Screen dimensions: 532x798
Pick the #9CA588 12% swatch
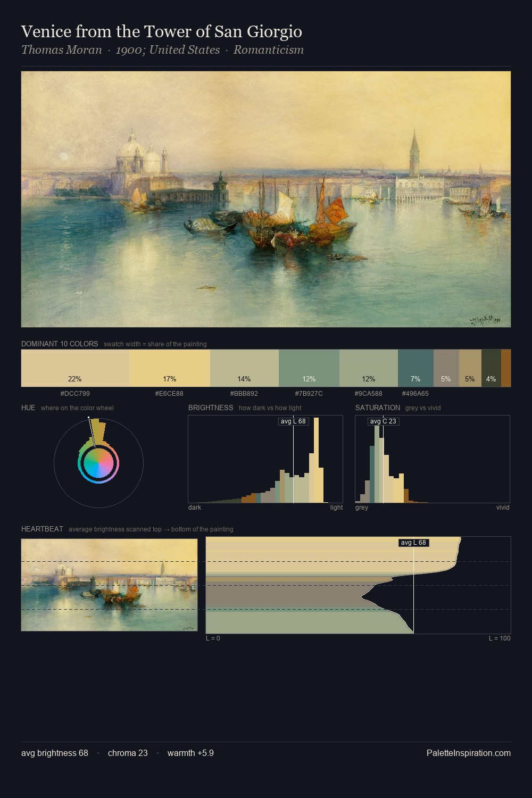tap(369, 368)
